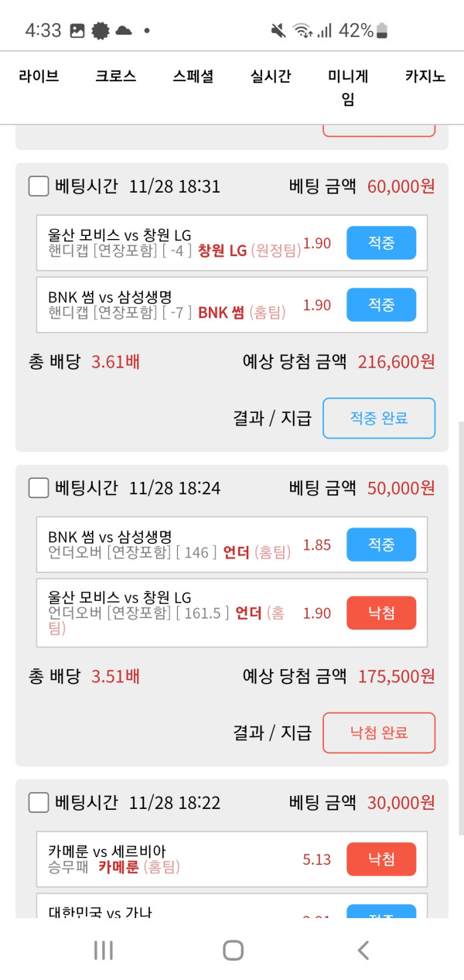Tap the cloud icon in status bar
The width and height of the screenshot is (464, 980).
tap(123, 31)
